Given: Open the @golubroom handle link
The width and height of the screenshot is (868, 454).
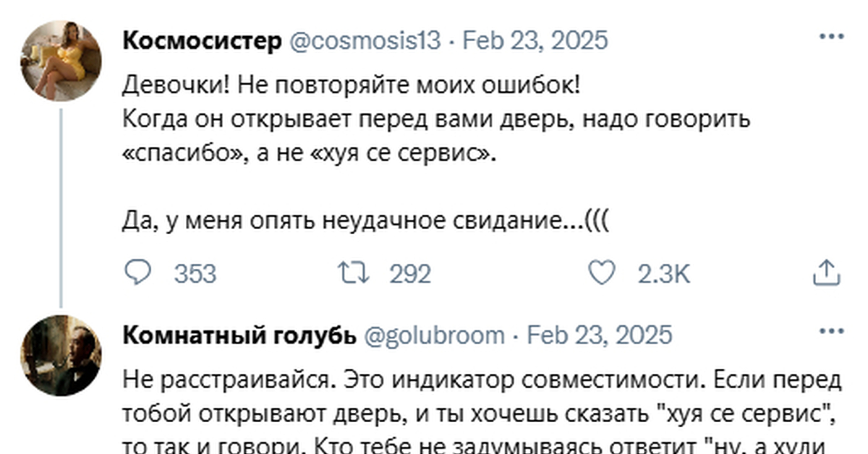Looking at the screenshot, I should click(433, 335).
